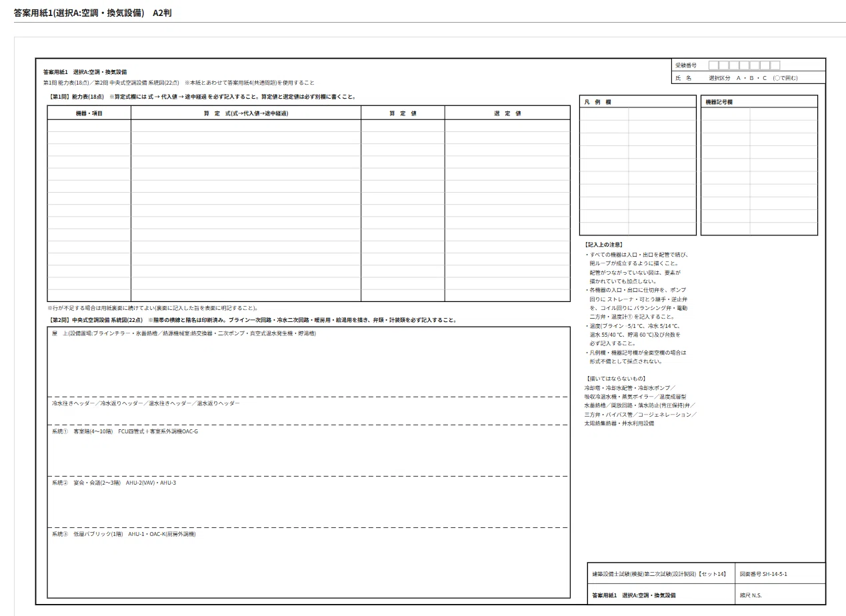The image size is (846, 616).
Task: Click the '系統③ 低層パブリック(1階)' row label
Action: pyautogui.click(x=123, y=534)
